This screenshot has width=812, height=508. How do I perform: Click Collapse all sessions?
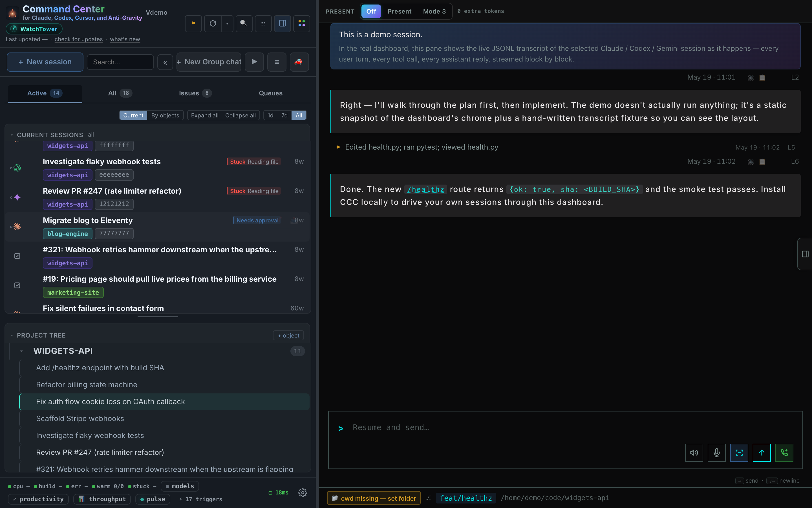[240, 115]
